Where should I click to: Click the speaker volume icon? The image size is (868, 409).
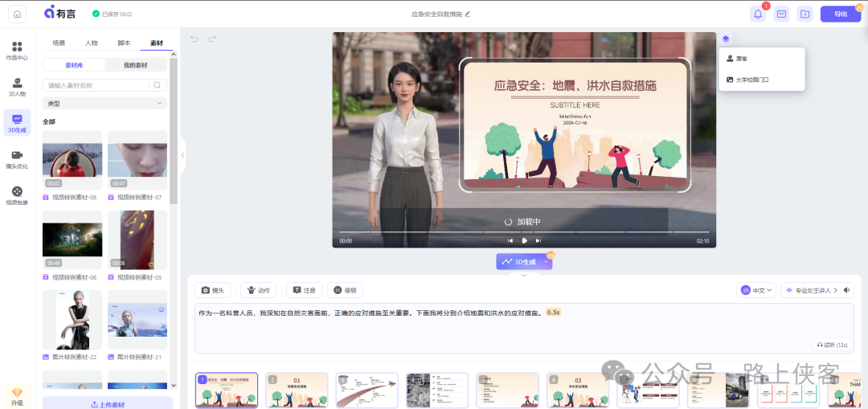pos(846,290)
